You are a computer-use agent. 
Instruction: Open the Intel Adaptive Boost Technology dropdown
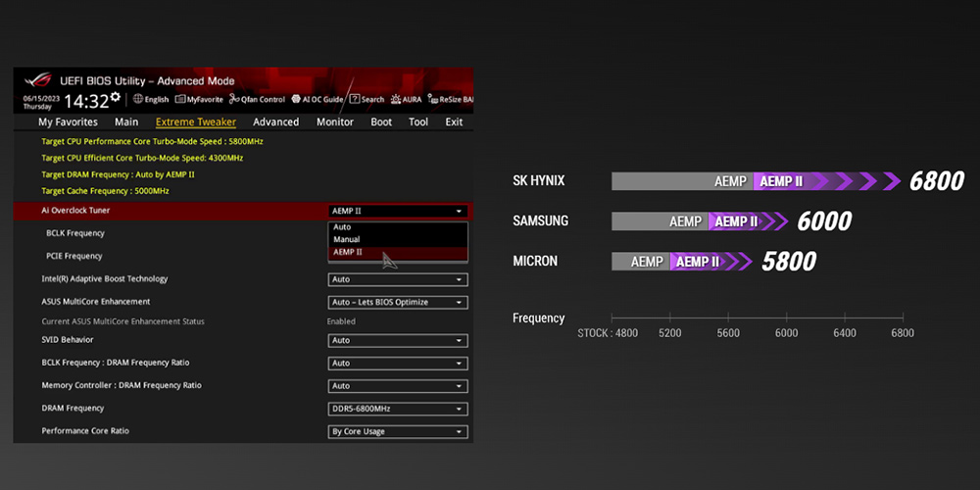[x=398, y=279]
